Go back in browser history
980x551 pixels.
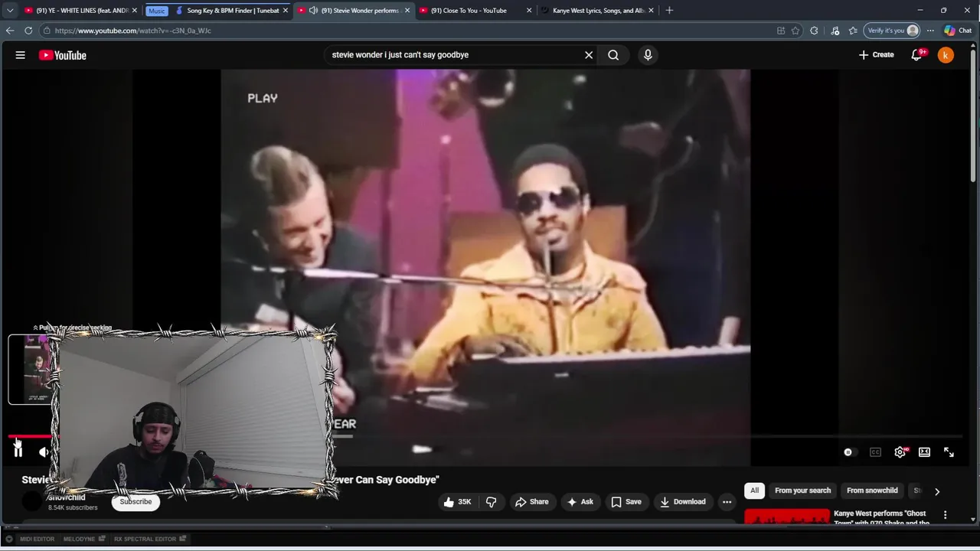click(10, 31)
